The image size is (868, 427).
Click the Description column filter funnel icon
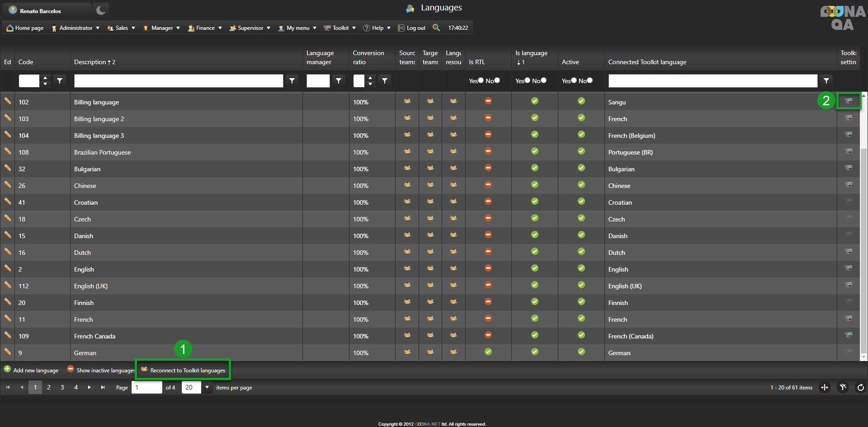coord(292,81)
